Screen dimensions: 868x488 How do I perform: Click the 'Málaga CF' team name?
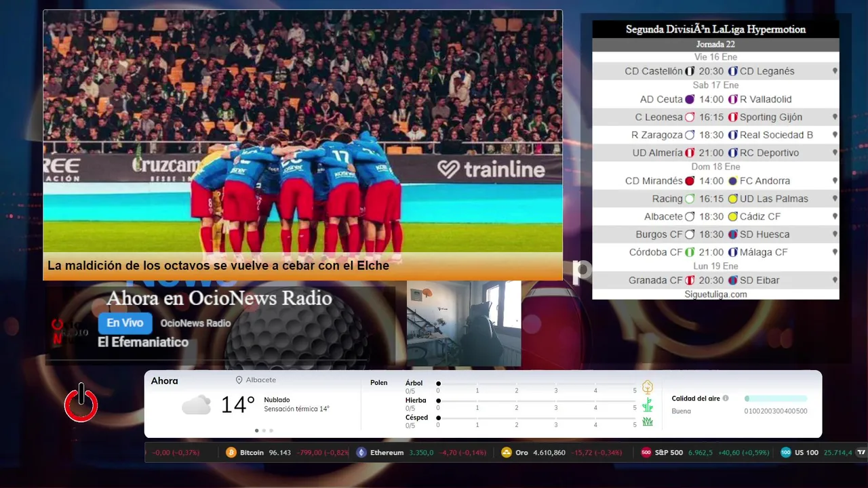pyautogui.click(x=764, y=252)
